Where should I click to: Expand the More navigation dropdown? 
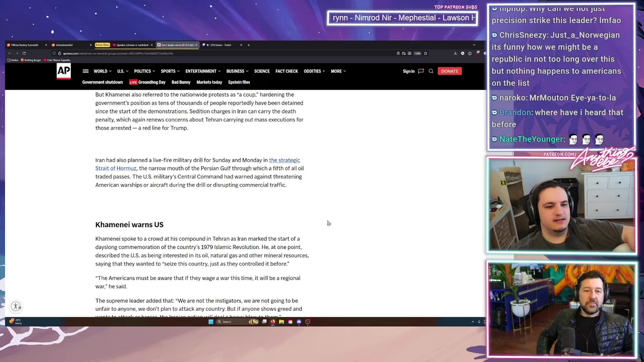pos(338,71)
